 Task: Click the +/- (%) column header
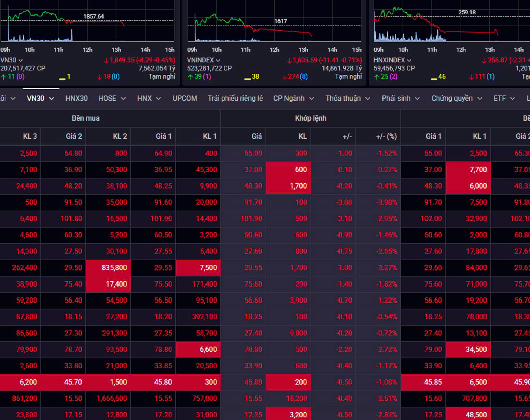(x=386, y=136)
